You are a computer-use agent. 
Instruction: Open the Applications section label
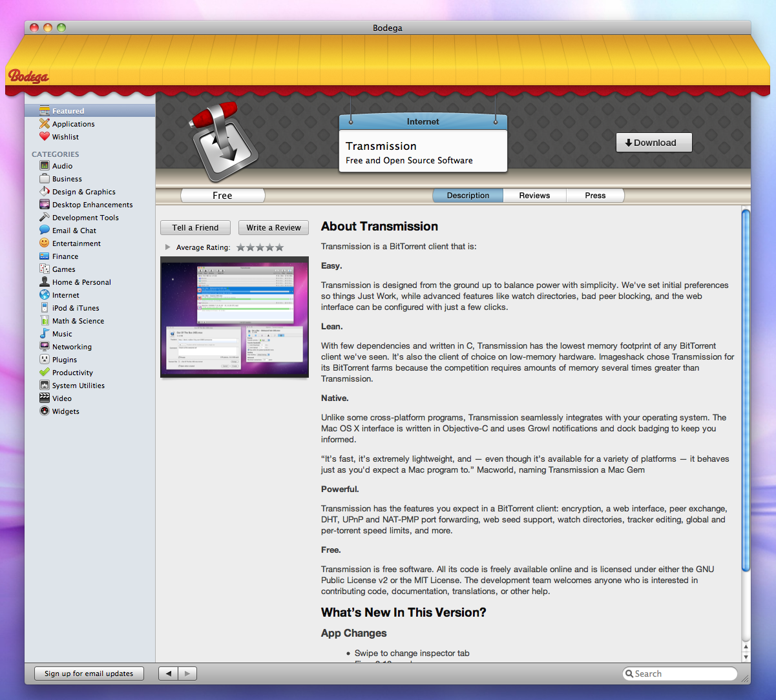click(74, 124)
